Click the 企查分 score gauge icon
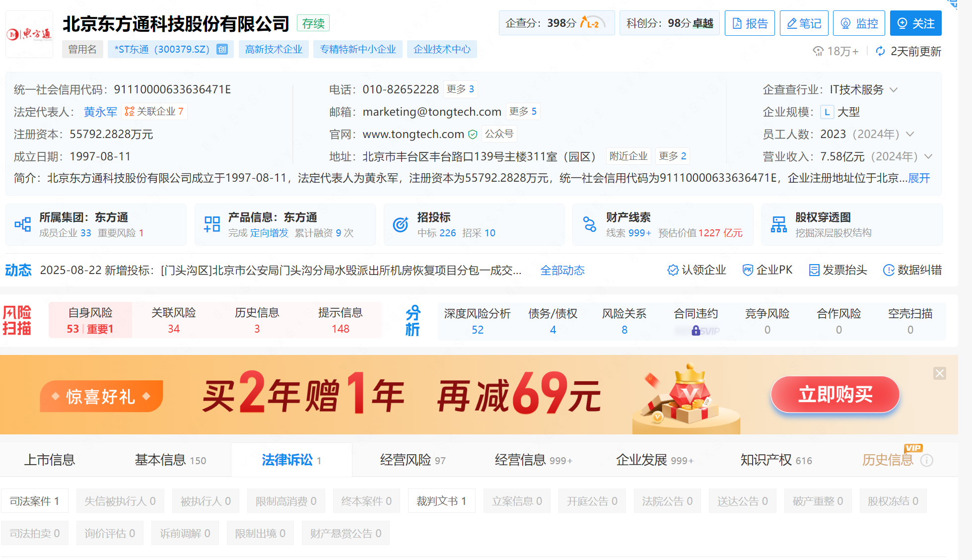The image size is (972, 560). 593,22
